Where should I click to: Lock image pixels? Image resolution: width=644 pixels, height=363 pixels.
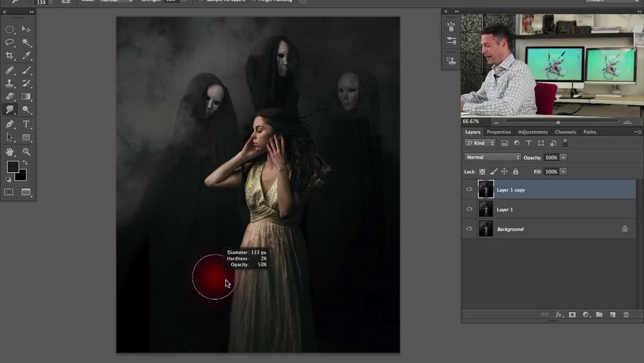coord(493,172)
